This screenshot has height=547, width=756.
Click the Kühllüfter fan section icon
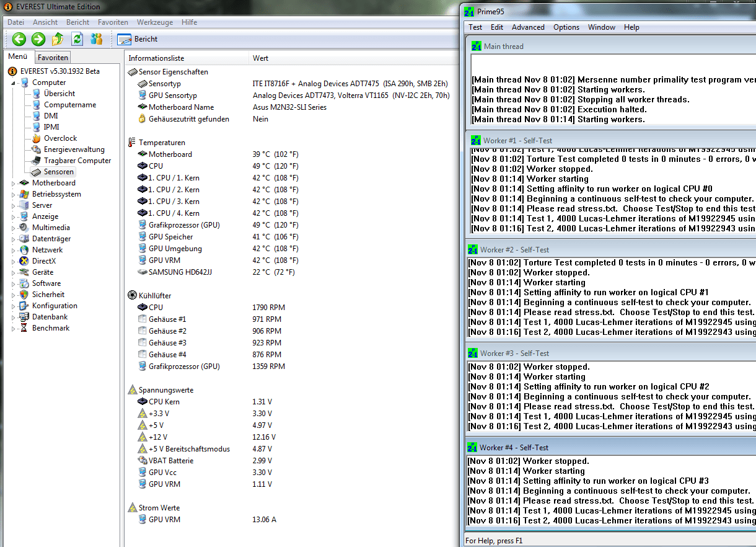(132, 296)
